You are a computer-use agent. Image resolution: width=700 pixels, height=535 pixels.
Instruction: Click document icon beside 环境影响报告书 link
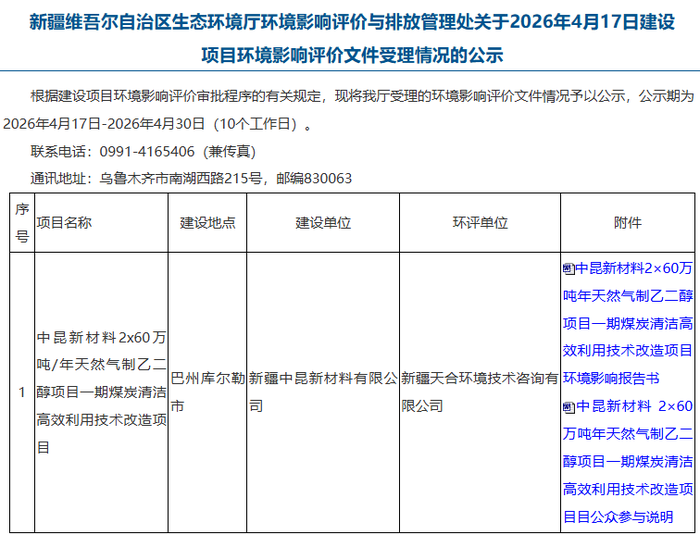tap(568, 269)
